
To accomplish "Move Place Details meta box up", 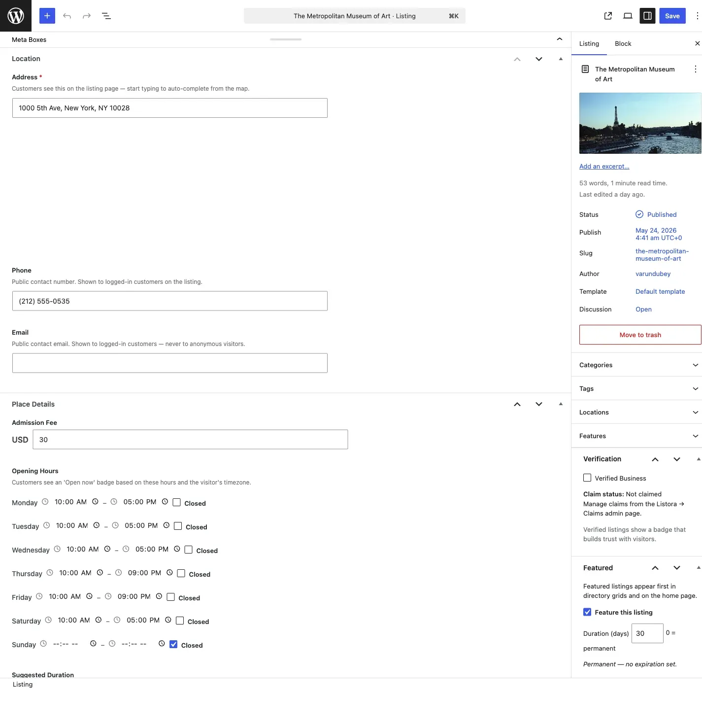I will click(517, 404).
